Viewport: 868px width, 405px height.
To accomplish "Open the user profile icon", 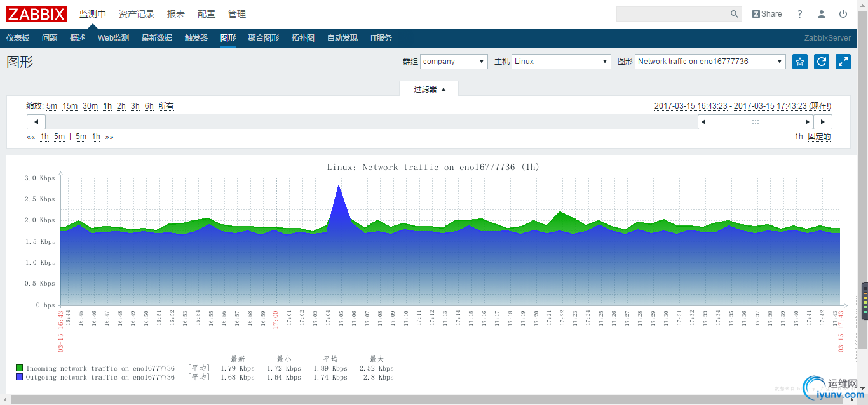I will pos(822,14).
